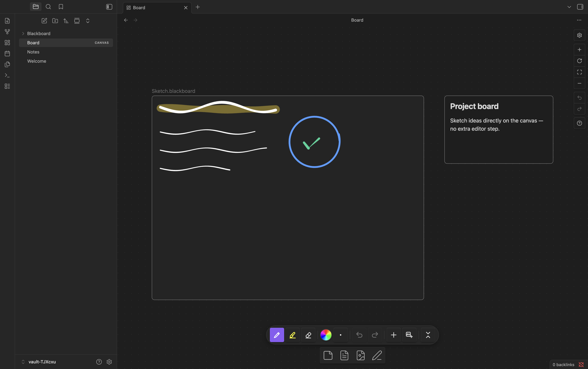Create new canvas from ribbon
Image resolution: width=588 pixels, height=369 pixels.
(x=7, y=43)
